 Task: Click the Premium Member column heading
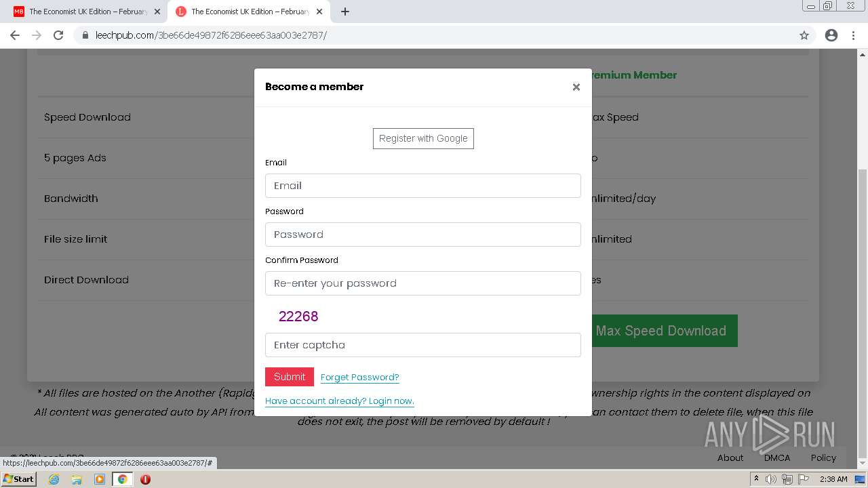click(x=634, y=75)
